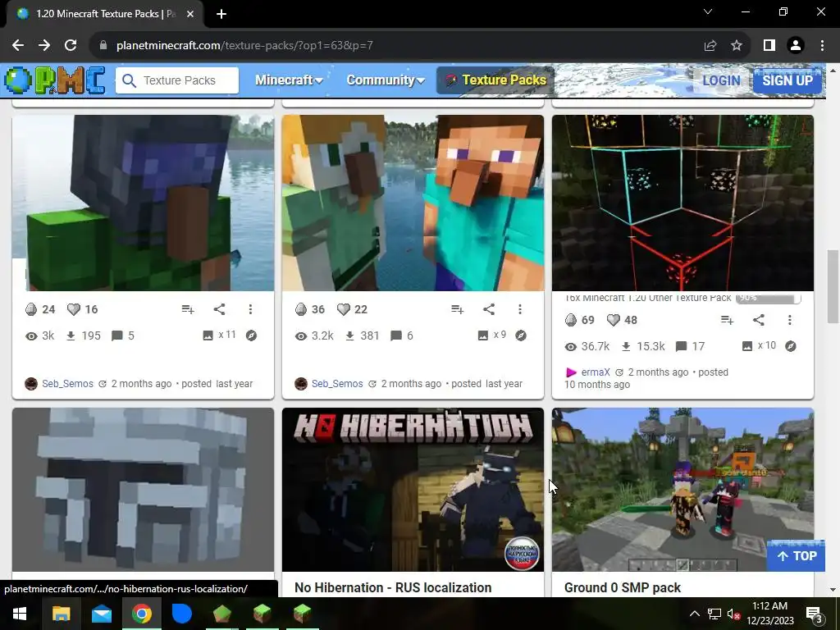Close the current browser tab
Image resolution: width=840 pixels, height=630 pixels.
pos(190,14)
